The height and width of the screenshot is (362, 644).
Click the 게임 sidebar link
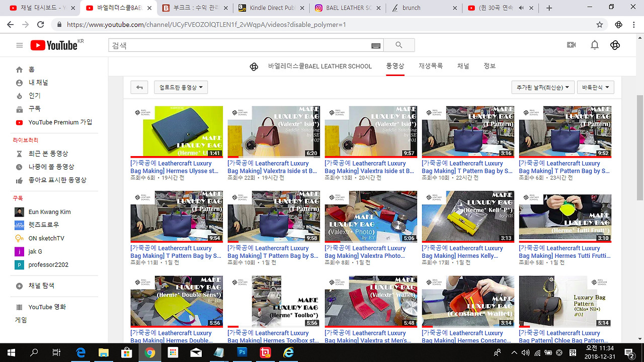click(21, 320)
